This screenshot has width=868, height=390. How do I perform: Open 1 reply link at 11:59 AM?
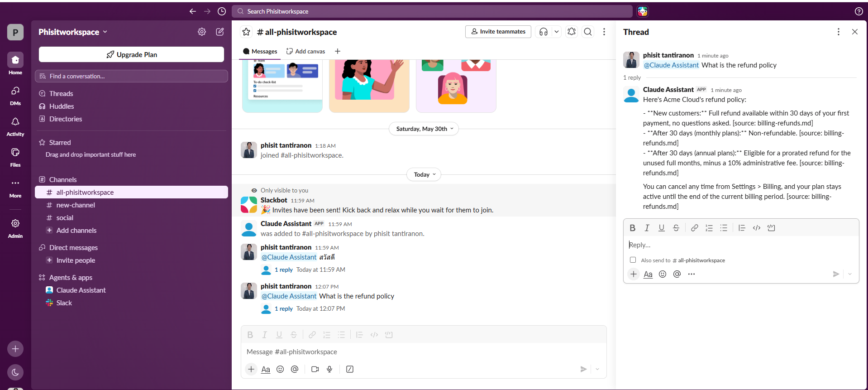point(284,270)
